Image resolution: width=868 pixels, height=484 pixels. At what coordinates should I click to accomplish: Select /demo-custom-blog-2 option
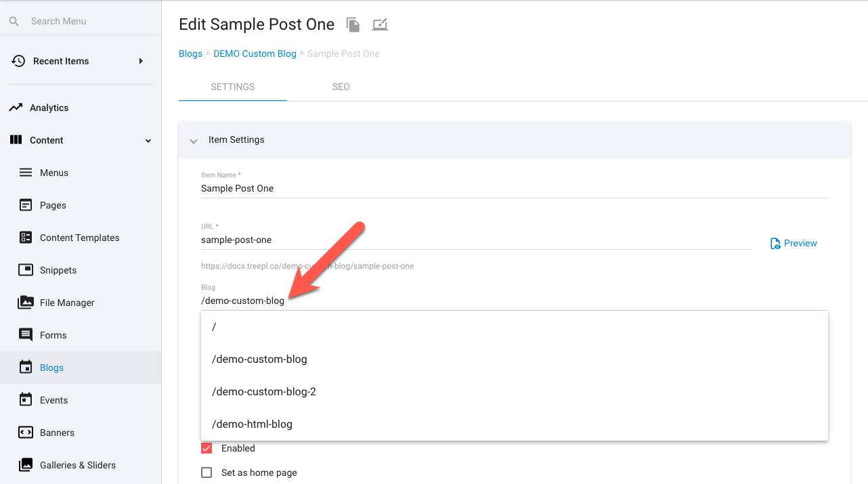pos(515,391)
